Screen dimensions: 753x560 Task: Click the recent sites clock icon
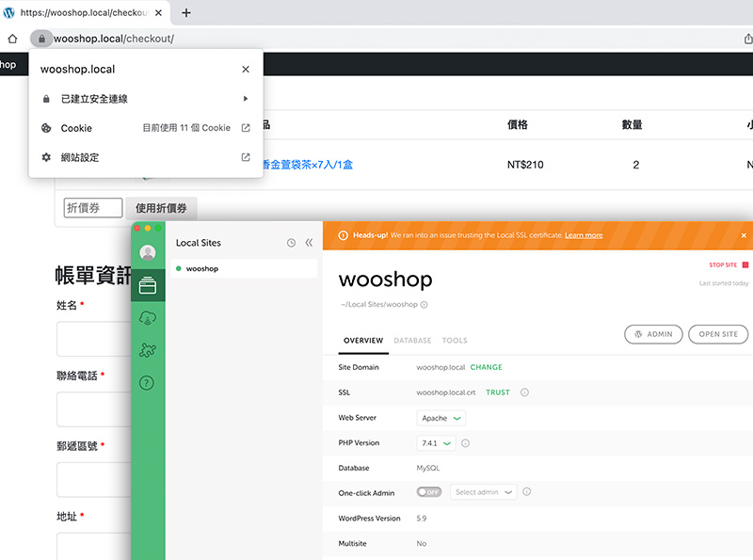[291, 243]
